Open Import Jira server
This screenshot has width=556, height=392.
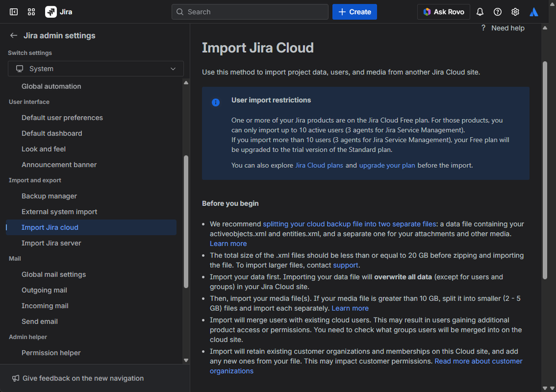(51, 244)
